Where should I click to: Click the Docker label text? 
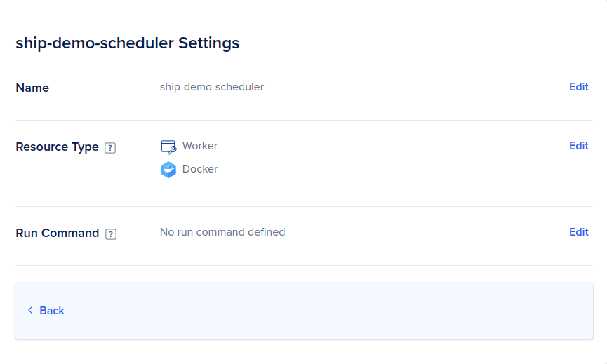coord(200,169)
